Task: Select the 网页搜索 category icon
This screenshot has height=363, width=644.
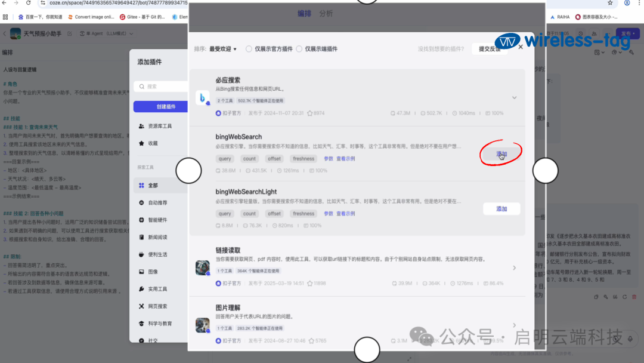Action: pyautogui.click(x=141, y=306)
